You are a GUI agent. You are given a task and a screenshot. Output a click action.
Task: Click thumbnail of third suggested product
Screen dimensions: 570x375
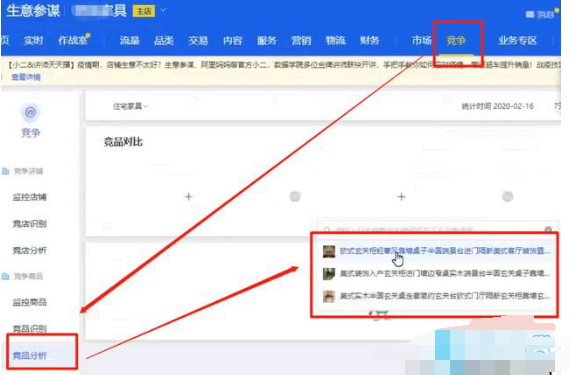pos(329,296)
